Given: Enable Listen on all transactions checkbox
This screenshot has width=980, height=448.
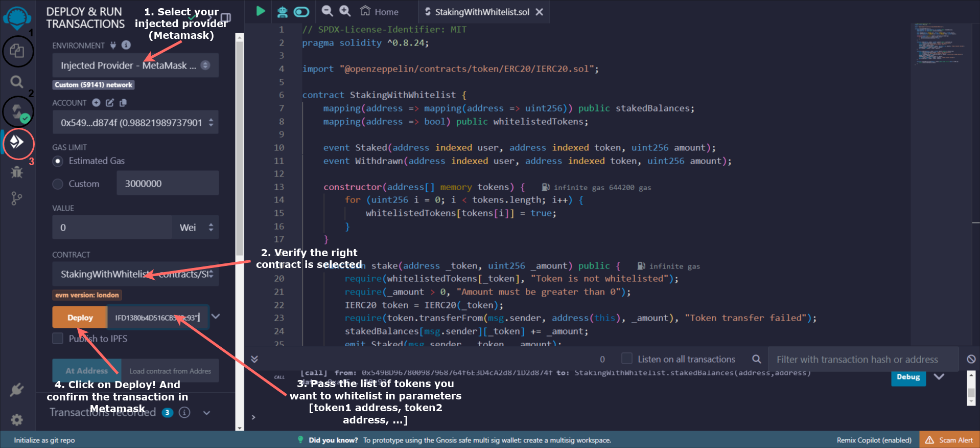Looking at the screenshot, I should tap(627, 359).
